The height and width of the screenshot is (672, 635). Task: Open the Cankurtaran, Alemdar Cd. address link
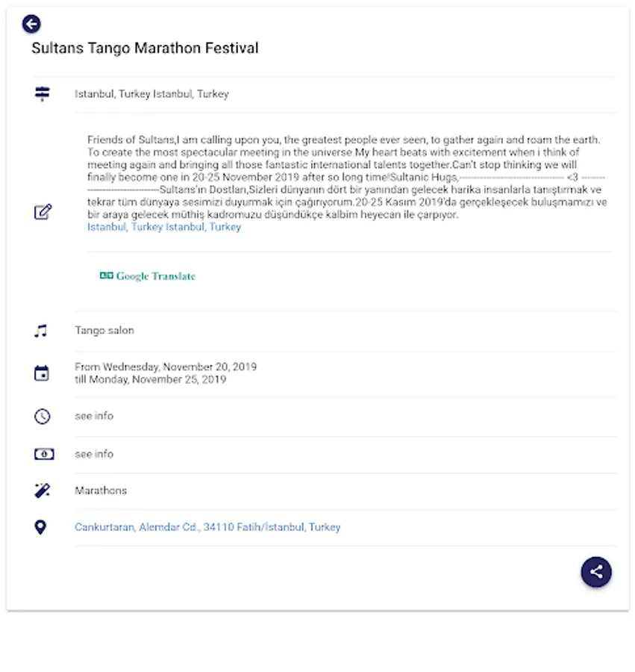coord(207,527)
